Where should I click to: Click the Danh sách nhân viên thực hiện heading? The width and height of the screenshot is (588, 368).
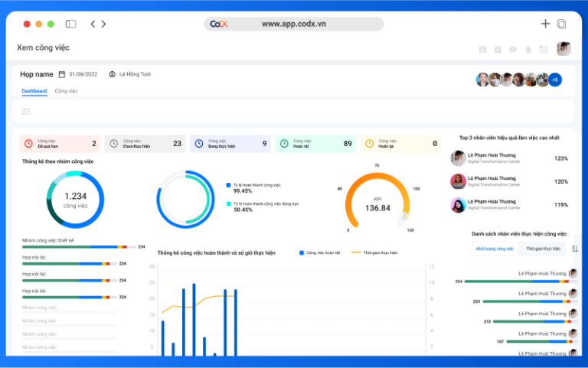click(519, 234)
